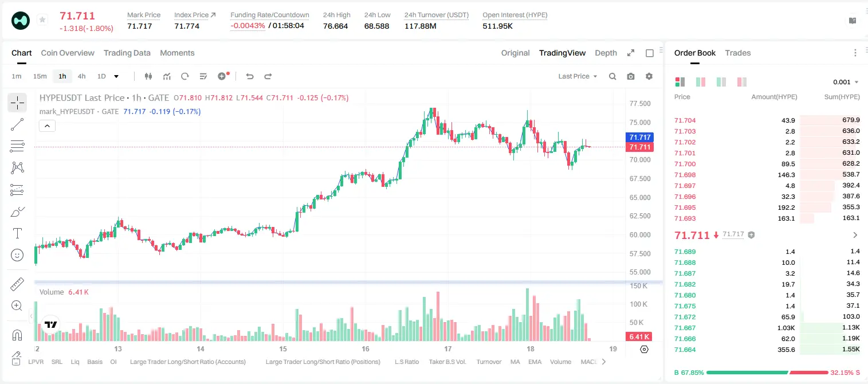The height and width of the screenshot is (384, 868).
Task: Click the 71.700 ask price row
Action: coord(767,164)
